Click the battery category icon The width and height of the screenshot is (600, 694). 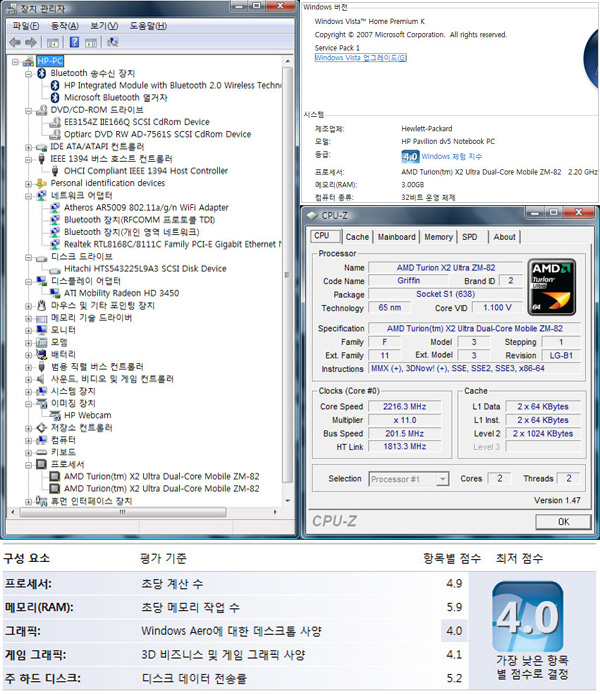[42, 354]
